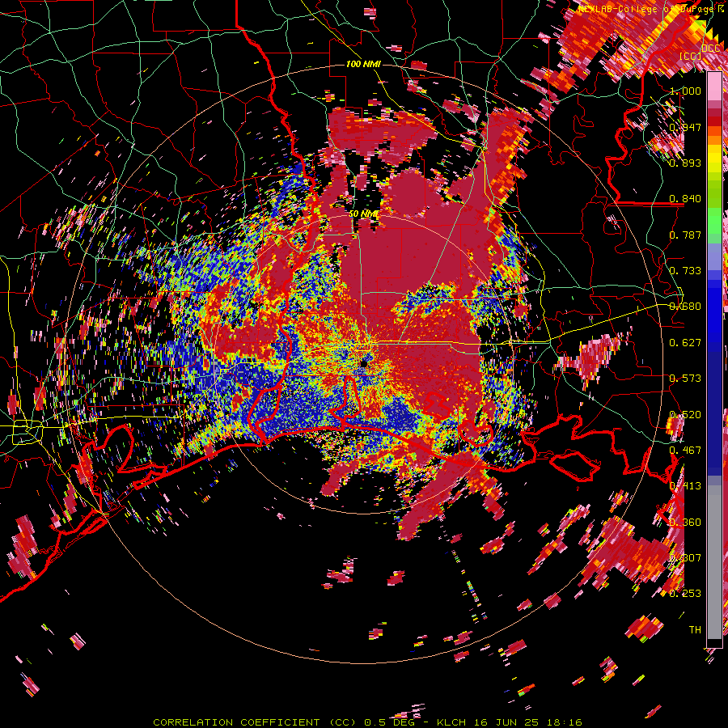Screen dimensions: 728x728
Task: Click the 1.000 legend value
Action: [x=685, y=91]
